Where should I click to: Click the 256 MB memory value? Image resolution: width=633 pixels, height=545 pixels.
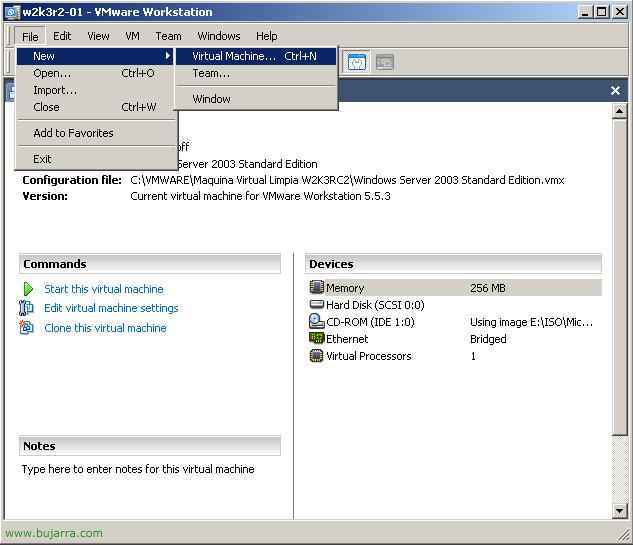tap(488, 288)
